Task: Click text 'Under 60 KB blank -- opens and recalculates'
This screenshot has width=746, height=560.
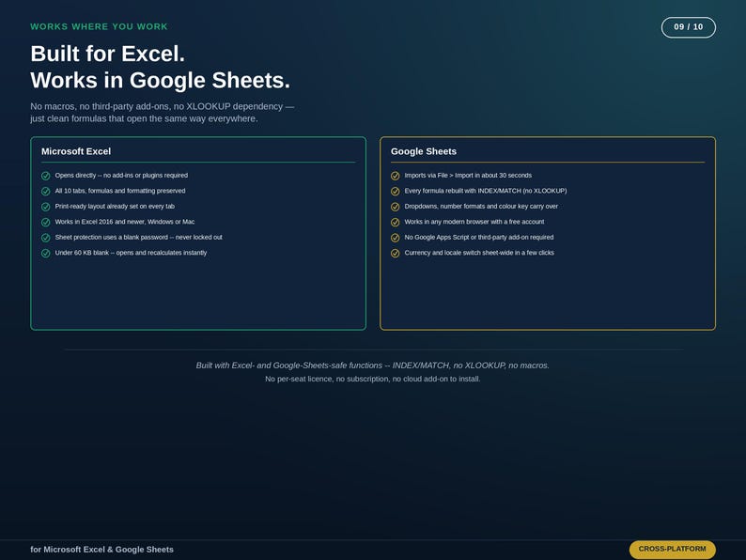Action: 131,253
